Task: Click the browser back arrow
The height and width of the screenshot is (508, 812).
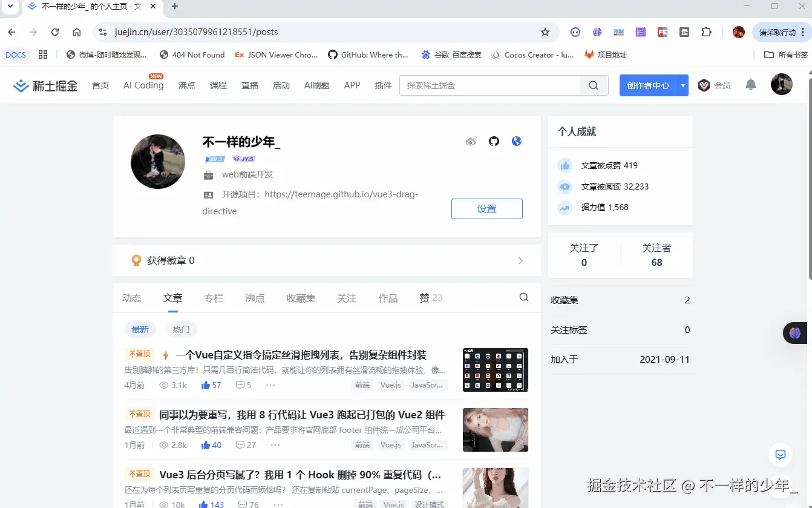Action: pos(11,32)
